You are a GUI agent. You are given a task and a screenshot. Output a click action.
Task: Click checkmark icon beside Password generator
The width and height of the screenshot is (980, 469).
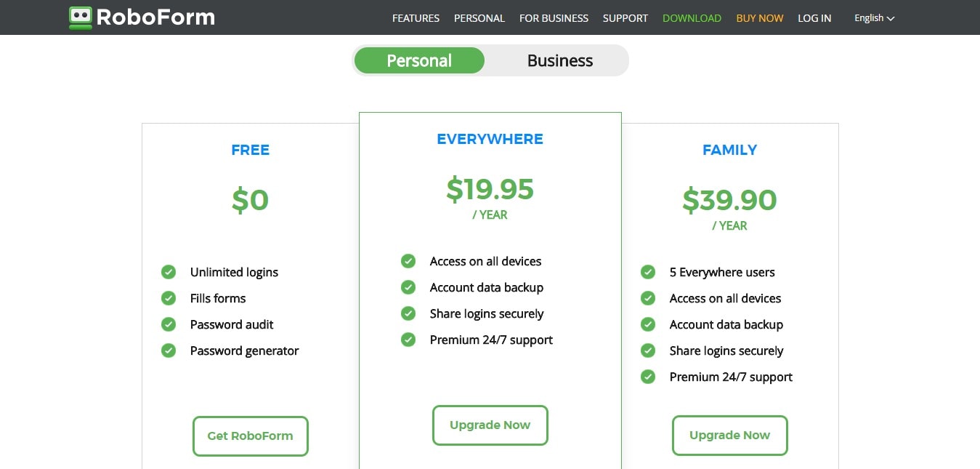click(x=169, y=350)
